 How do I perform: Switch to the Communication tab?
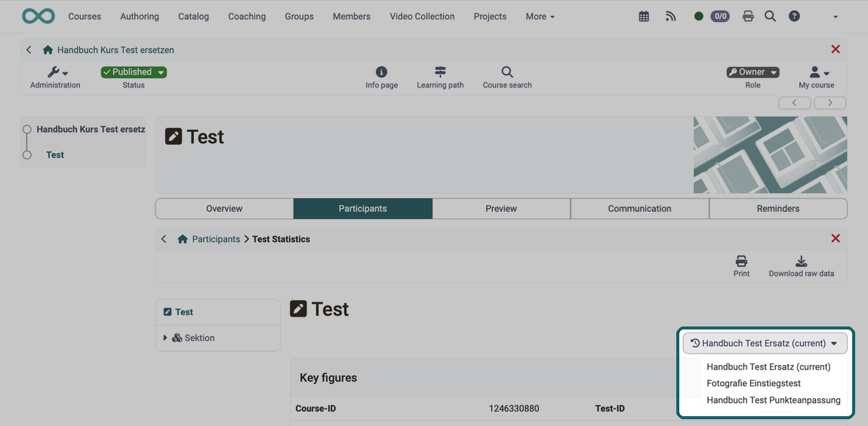click(x=639, y=209)
